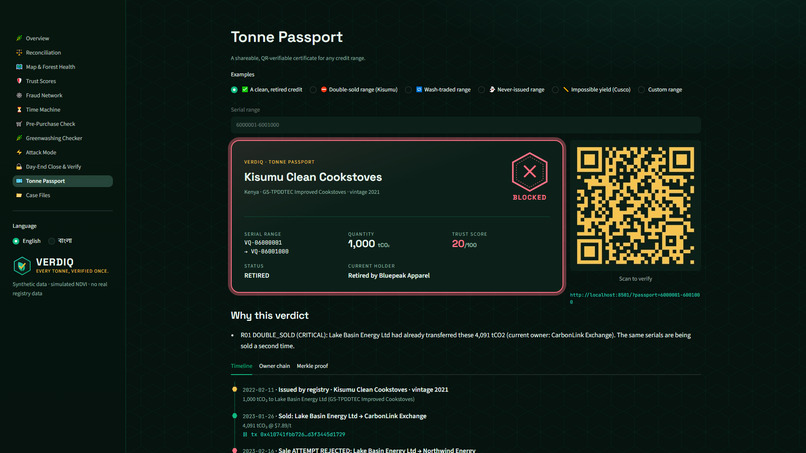Switch to the Owner chain tab
Viewport: 806px width, 453px height.
[274, 366]
